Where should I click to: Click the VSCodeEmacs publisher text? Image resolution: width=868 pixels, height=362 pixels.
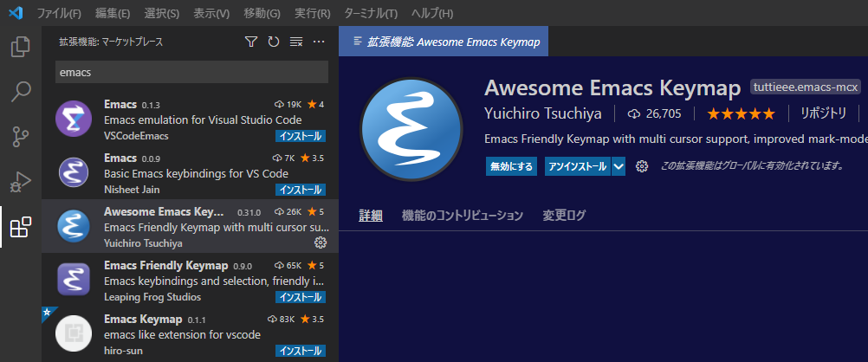[x=136, y=136]
